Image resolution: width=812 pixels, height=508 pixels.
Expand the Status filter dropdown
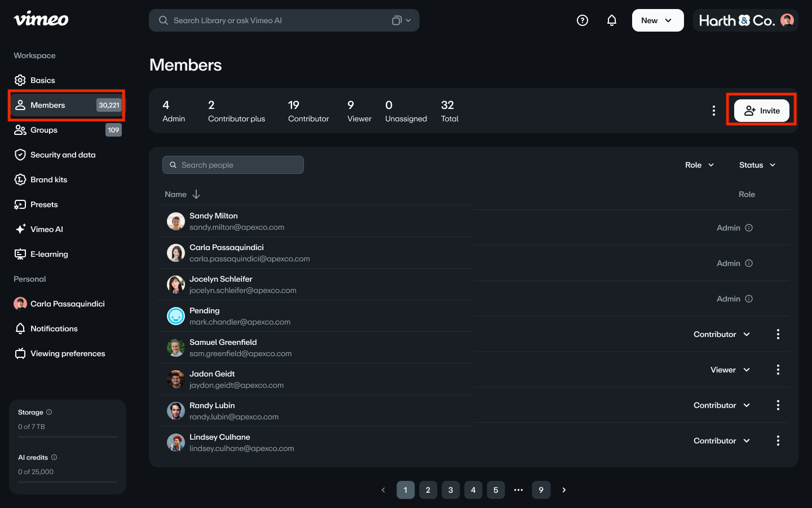(757, 165)
